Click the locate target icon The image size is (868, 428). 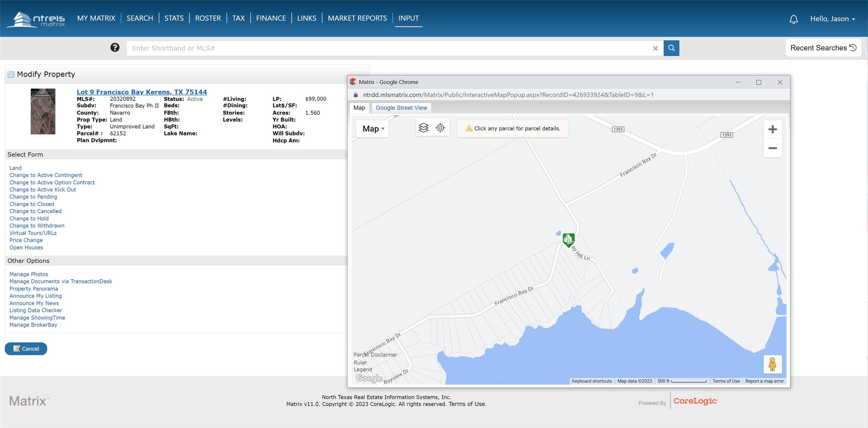click(x=440, y=128)
